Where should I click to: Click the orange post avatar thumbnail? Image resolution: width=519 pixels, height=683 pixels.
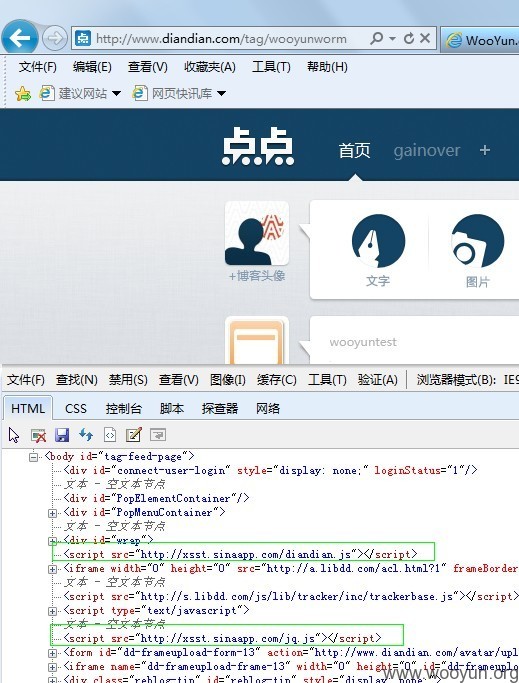[257, 341]
